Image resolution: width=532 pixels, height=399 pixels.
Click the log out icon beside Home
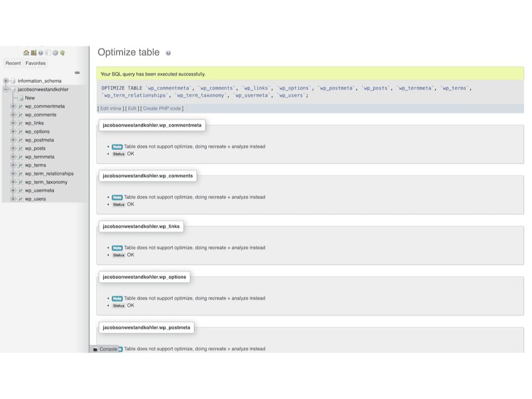coord(34,53)
